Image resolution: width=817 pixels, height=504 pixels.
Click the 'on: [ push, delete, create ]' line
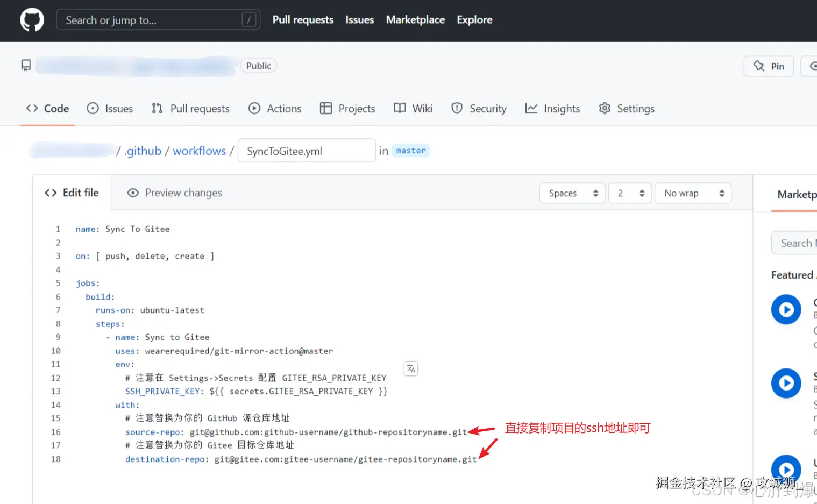pos(145,256)
